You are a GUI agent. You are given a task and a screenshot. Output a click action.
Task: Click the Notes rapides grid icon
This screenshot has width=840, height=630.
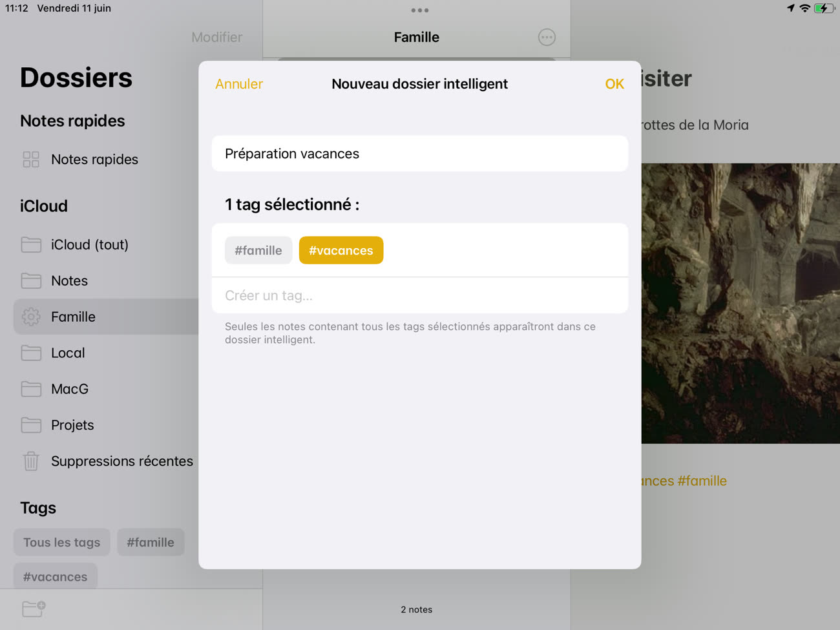coord(31,160)
